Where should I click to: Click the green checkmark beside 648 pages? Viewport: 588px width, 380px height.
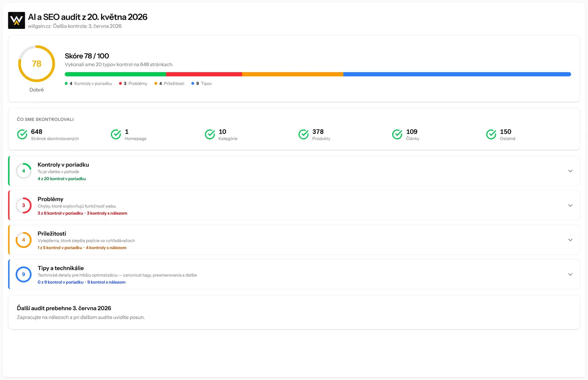(22, 134)
